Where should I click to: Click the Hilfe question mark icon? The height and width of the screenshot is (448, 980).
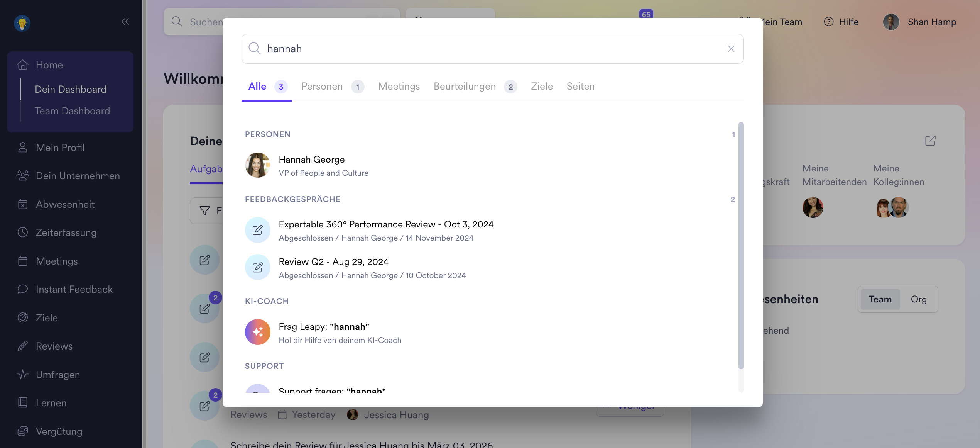828,22
